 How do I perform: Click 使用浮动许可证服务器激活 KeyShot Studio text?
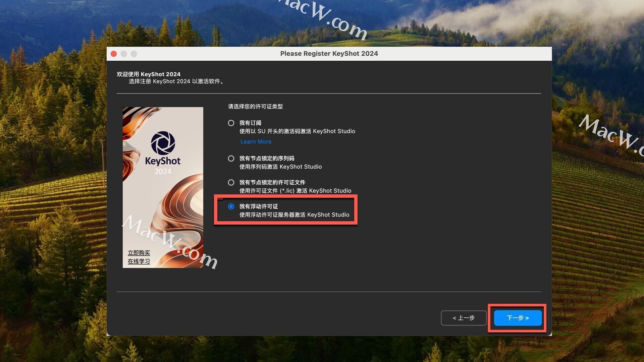click(294, 215)
